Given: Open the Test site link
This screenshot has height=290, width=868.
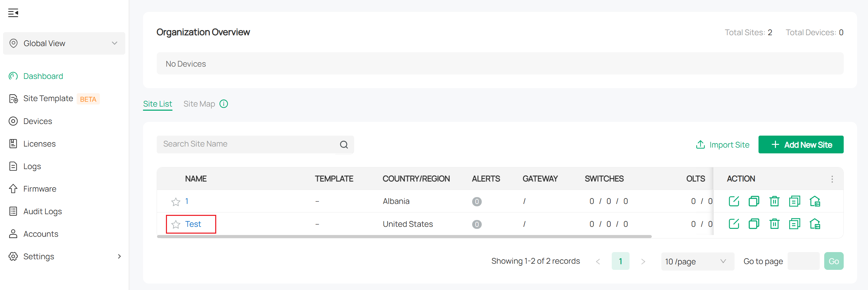Looking at the screenshot, I should click(193, 224).
